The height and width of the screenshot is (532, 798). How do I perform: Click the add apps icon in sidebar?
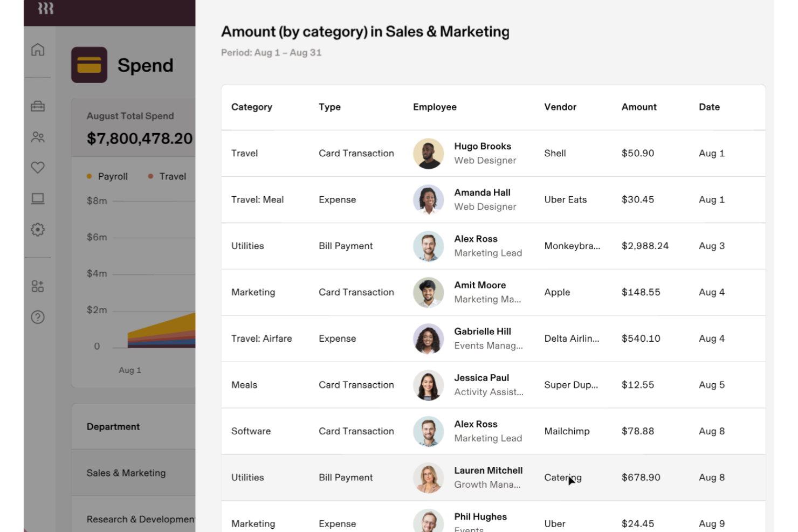(x=37, y=286)
